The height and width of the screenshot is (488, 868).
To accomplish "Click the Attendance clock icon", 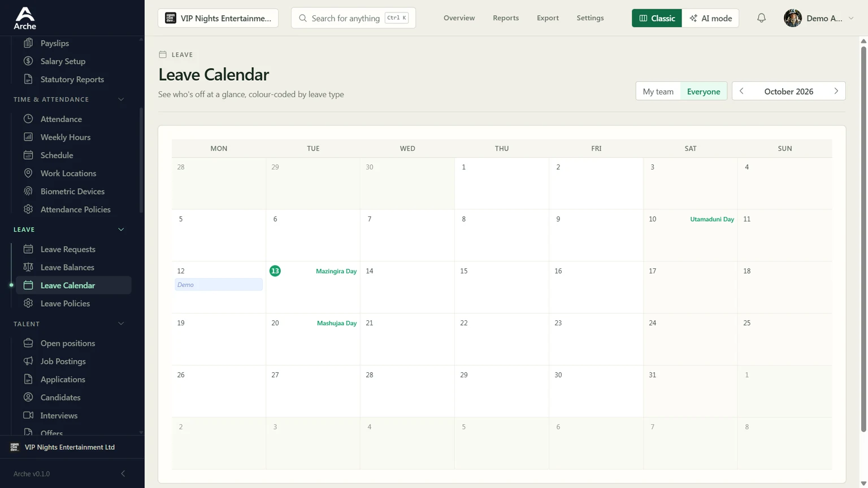I will 28,119.
